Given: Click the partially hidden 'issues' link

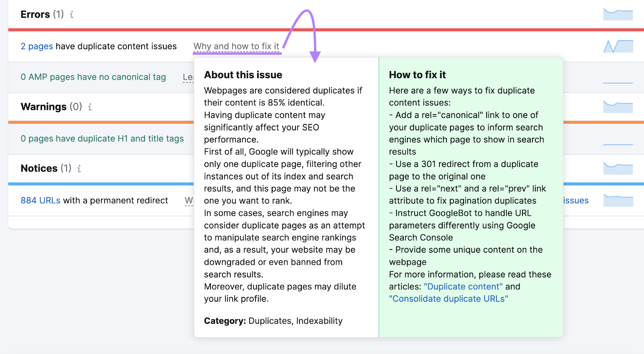Looking at the screenshot, I should [576, 200].
